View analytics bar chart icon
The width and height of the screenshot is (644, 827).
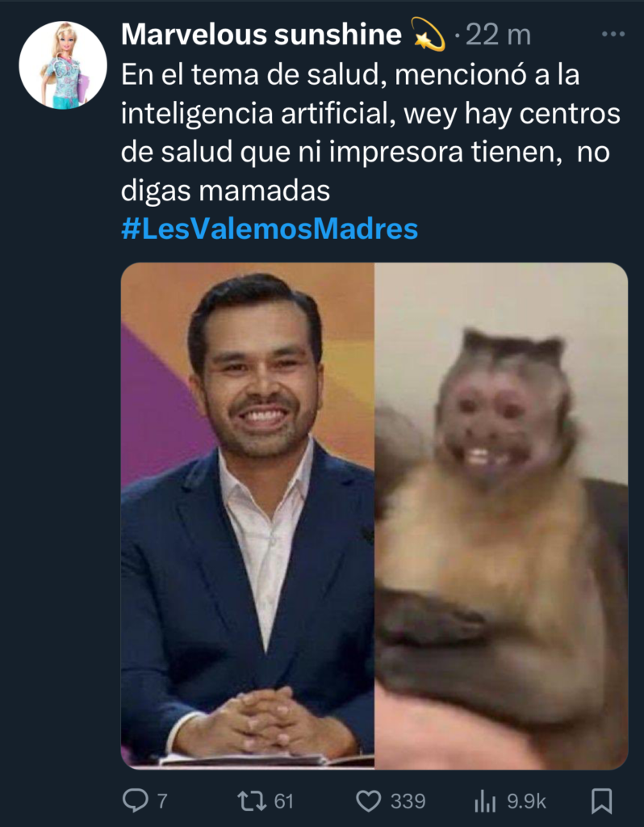point(485,800)
